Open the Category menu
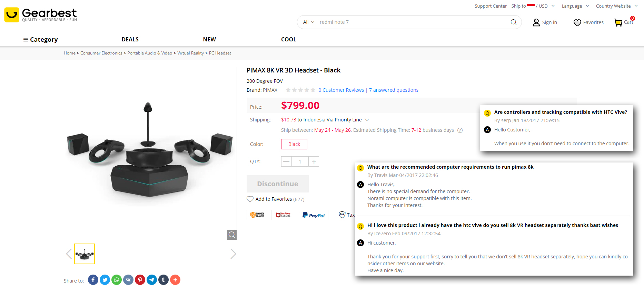 tap(40, 40)
